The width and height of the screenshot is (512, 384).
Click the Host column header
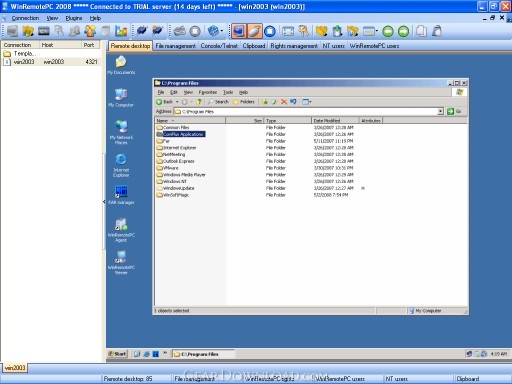(x=60, y=45)
